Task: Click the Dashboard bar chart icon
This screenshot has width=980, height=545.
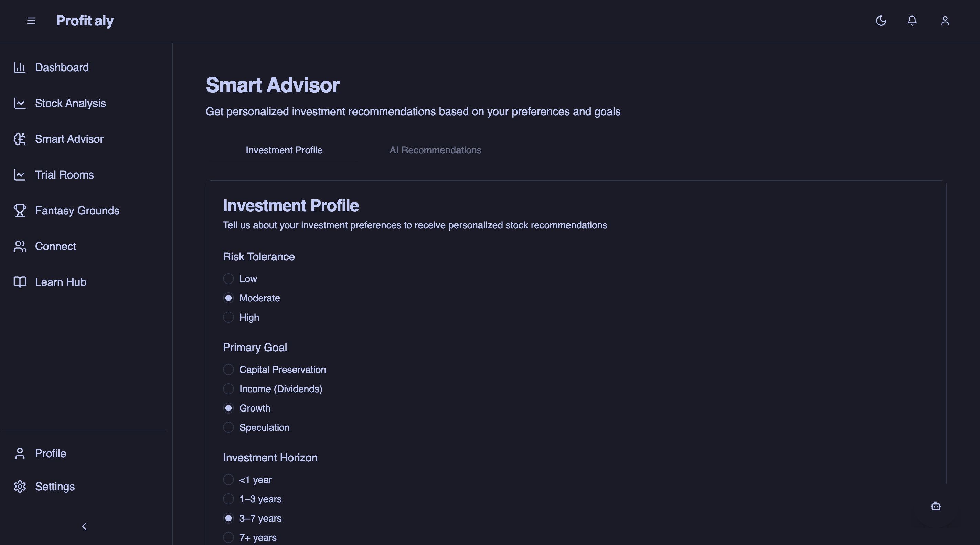Action: point(20,67)
